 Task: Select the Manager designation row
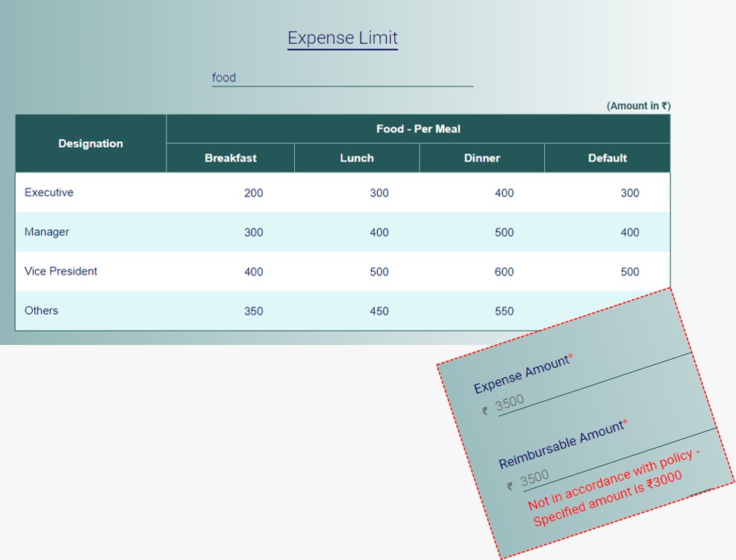coord(47,232)
